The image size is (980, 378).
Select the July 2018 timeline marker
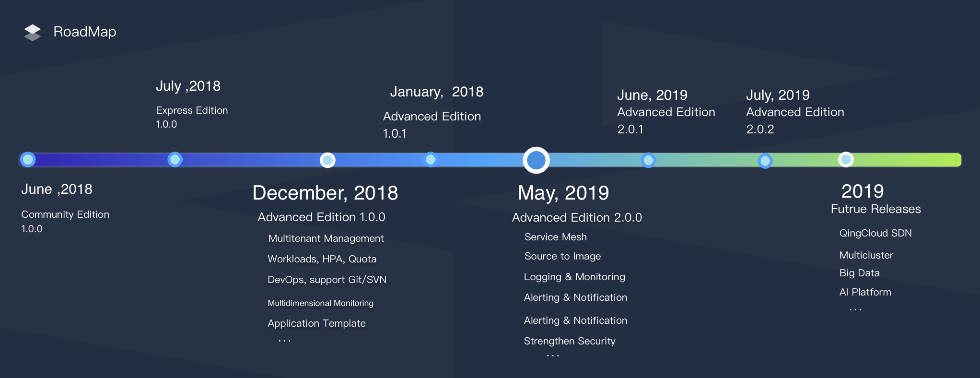pos(175,159)
